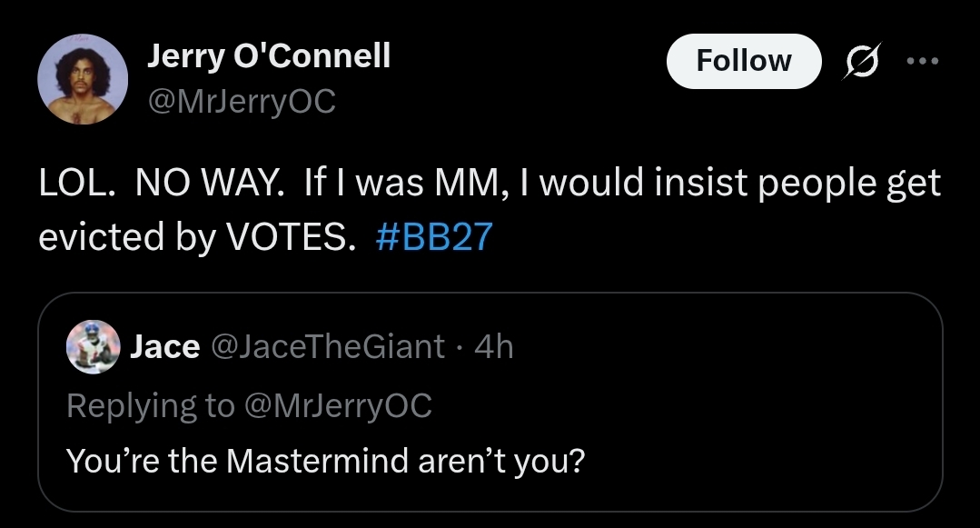Follow Jerry O'Connell
Viewport: 980px width, 528px height.
tap(744, 61)
